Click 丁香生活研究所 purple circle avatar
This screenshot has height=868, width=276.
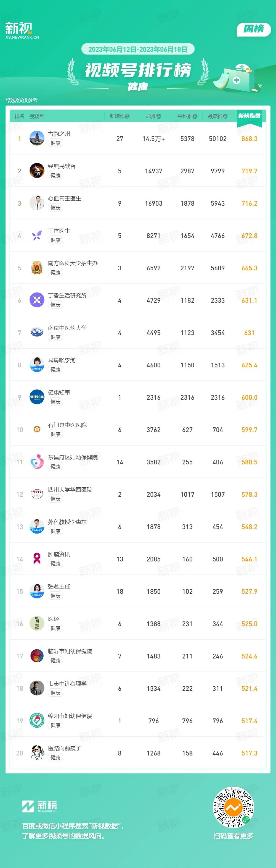(x=37, y=300)
